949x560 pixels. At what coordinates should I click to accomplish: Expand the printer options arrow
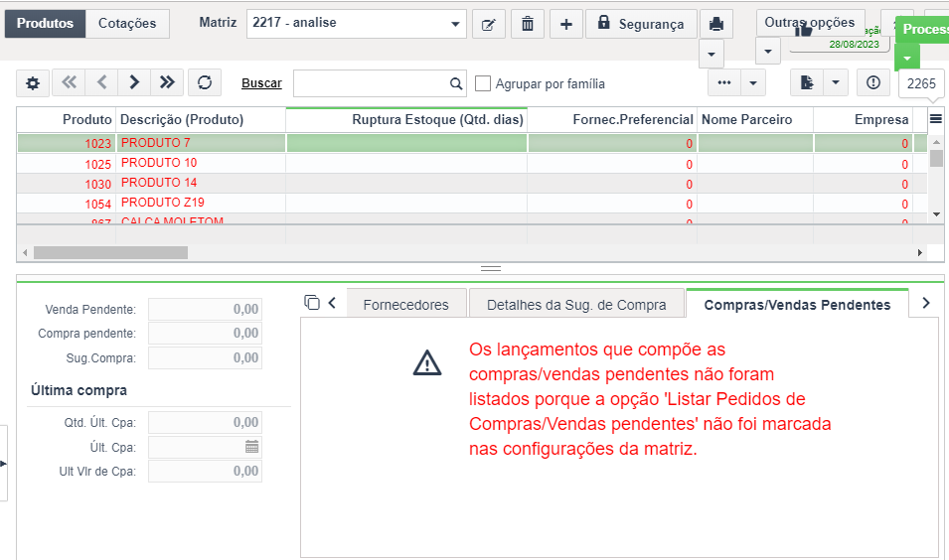point(712,54)
